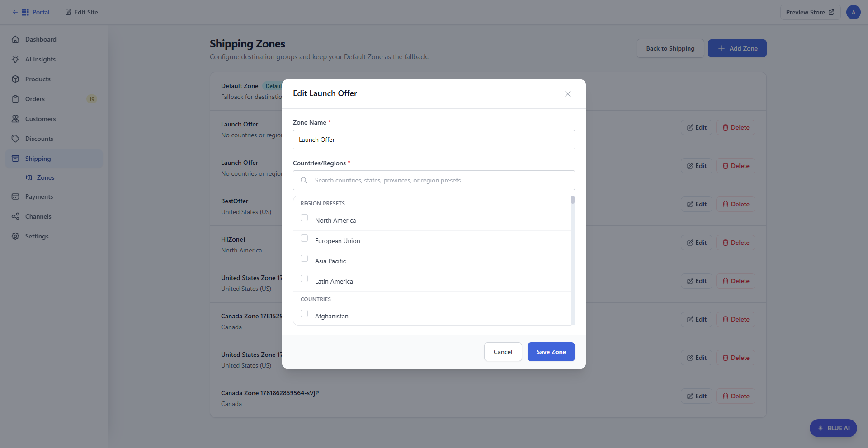Click Save Zone button
Viewport: 868px width, 448px height.
[x=551, y=352]
